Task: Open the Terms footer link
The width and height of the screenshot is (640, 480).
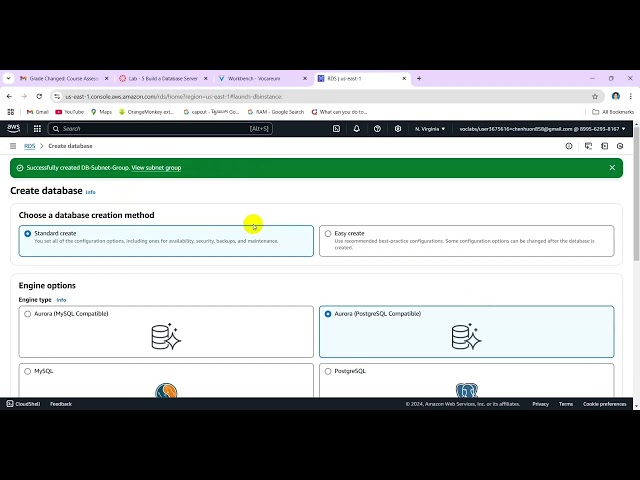Action: [x=566, y=404]
